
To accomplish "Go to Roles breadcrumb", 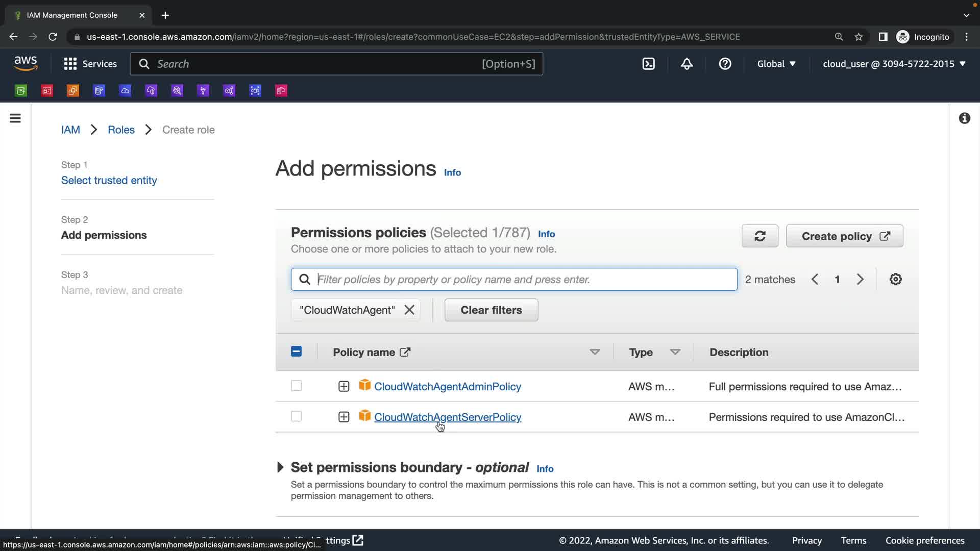I will point(121,130).
